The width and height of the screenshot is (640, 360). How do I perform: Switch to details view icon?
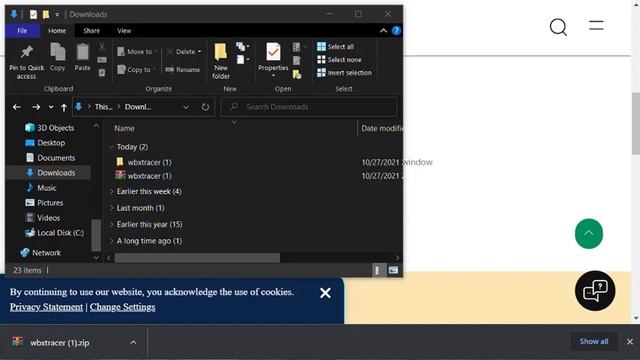[x=378, y=270]
